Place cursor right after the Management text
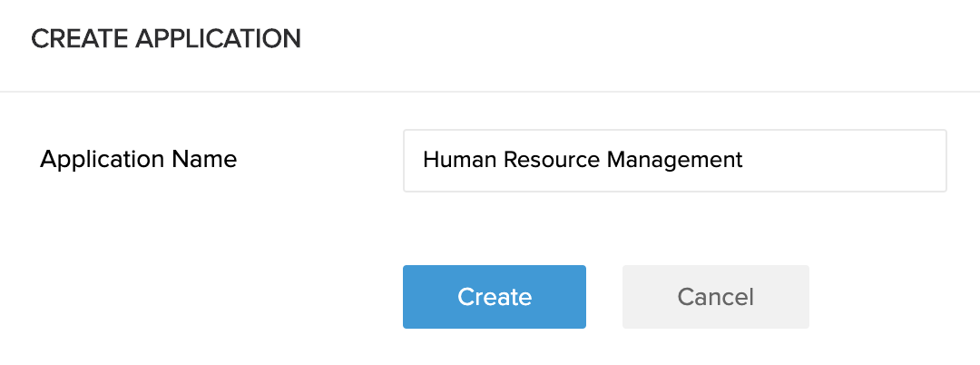The height and width of the screenshot is (365, 980). pyautogui.click(x=745, y=161)
